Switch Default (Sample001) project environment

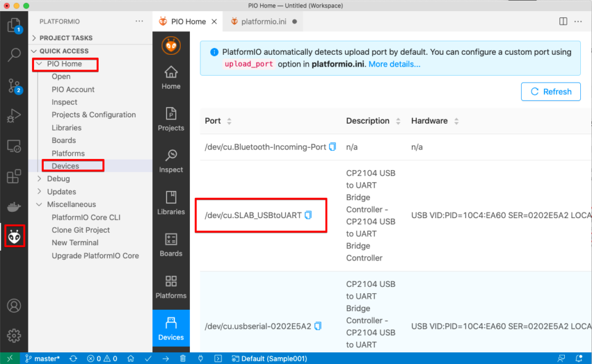pyautogui.click(x=269, y=358)
